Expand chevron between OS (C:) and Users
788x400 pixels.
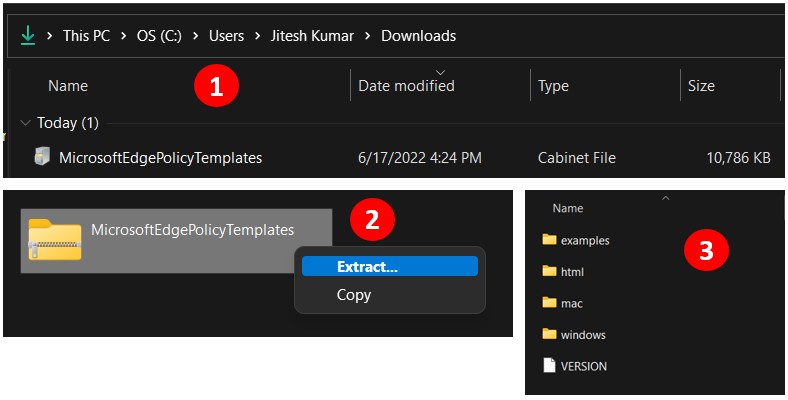pyautogui.click(x=195, y=36)
